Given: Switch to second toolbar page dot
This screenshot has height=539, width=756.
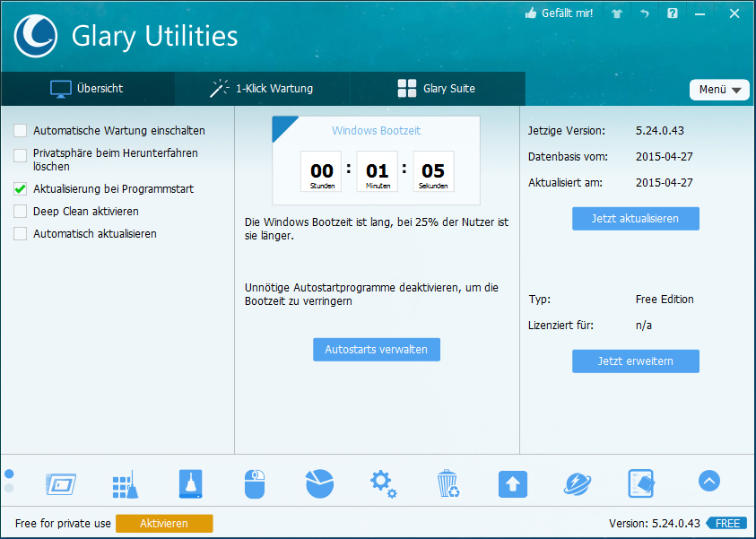Looking at the screenshot, I should (9, 489).
